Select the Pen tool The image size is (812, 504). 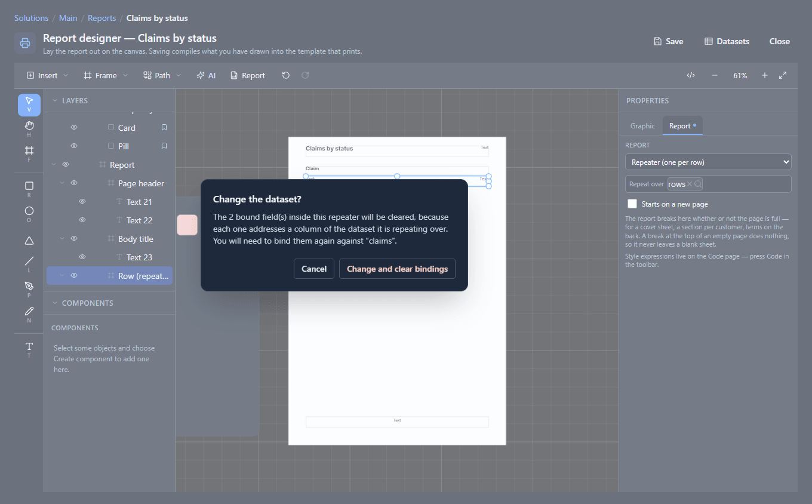point(29,290)
